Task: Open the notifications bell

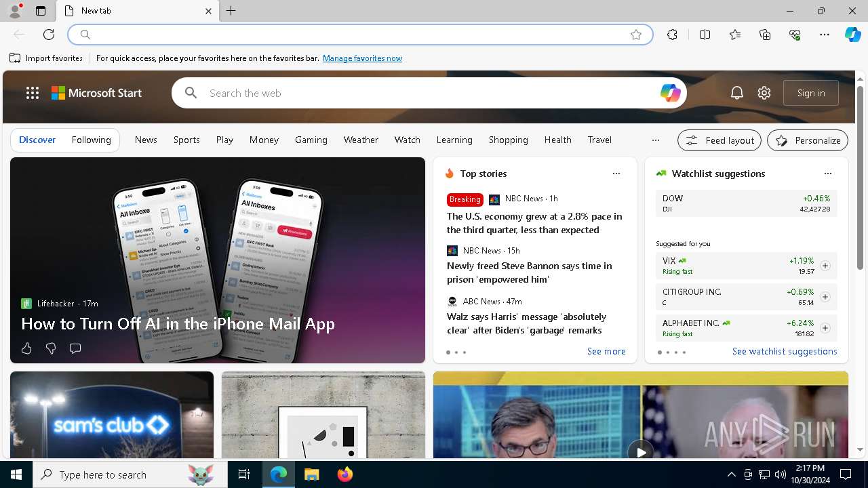Action: pyautogui.click(x=737, y=93)
